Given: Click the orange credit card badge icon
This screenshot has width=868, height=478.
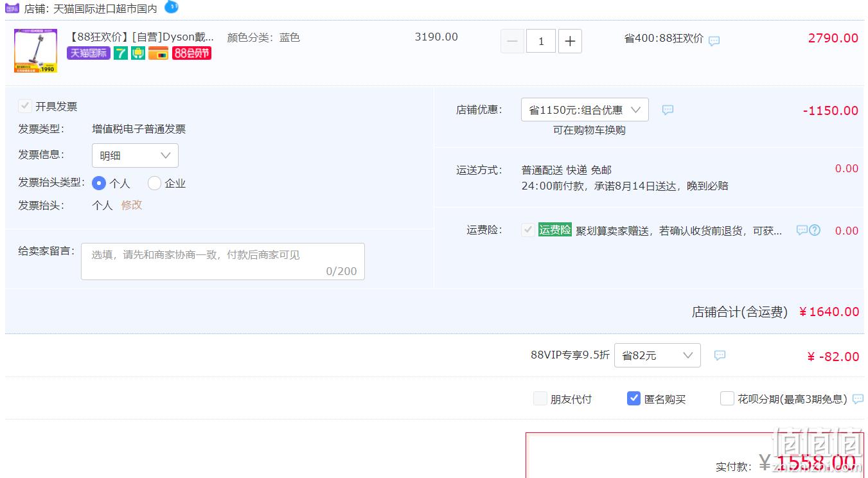Looking at the screenshot, I should [x=159, y=53].
